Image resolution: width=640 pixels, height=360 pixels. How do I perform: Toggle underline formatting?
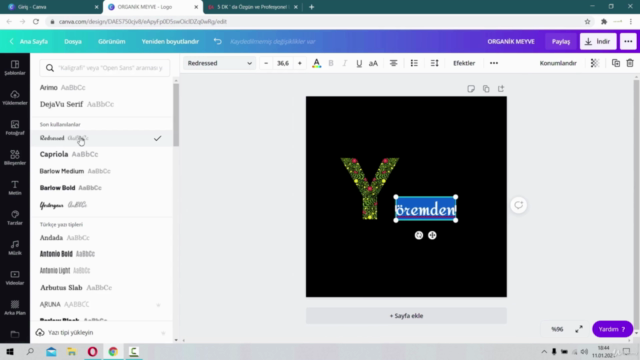pos(359,63)
